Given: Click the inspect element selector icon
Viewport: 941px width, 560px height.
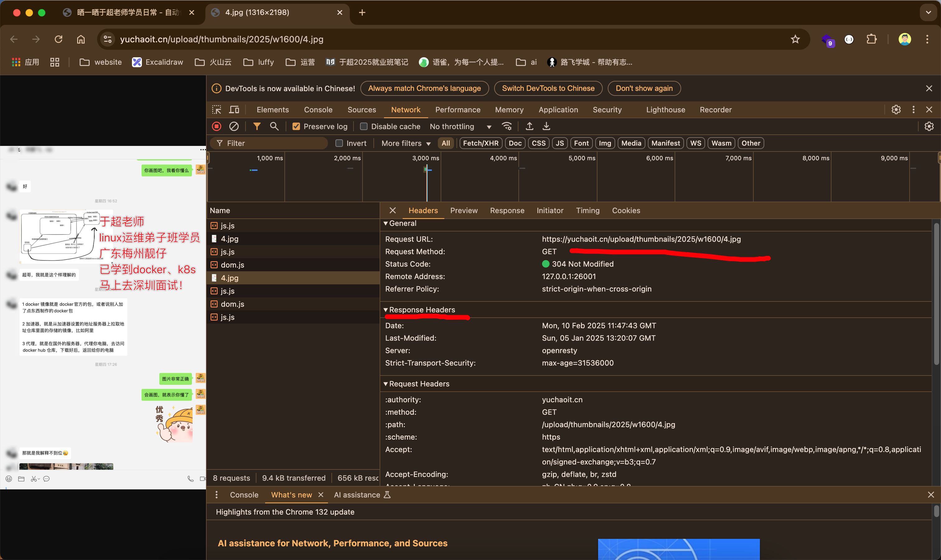Looking at the screenshot, I should pyautogui.click(x=217, y=110).
